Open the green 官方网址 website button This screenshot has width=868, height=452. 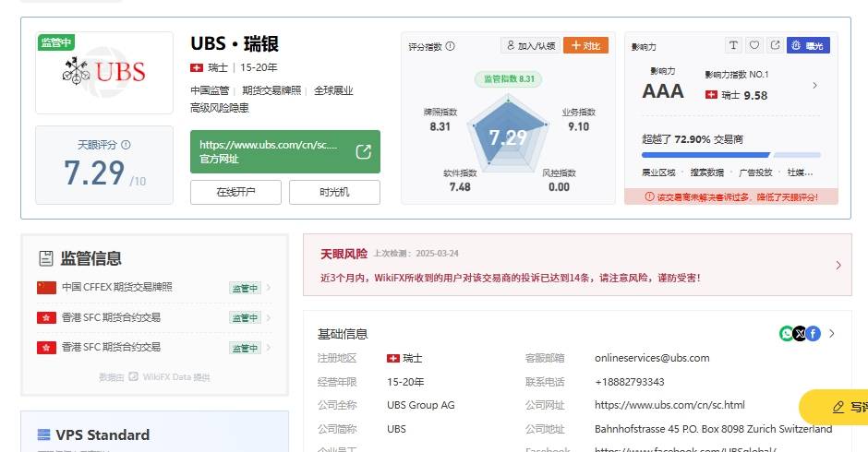285,151
